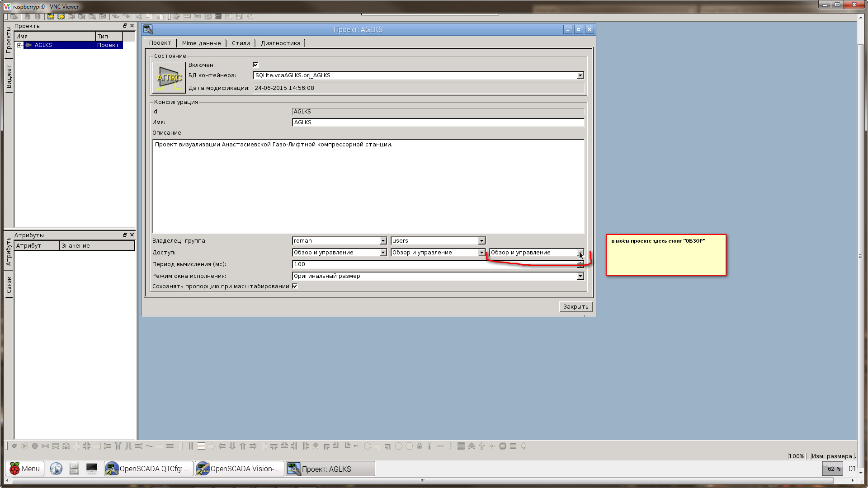
Task: Switch to OpenSCADA QTCfg taskbar window
Action: coord(149,469)
